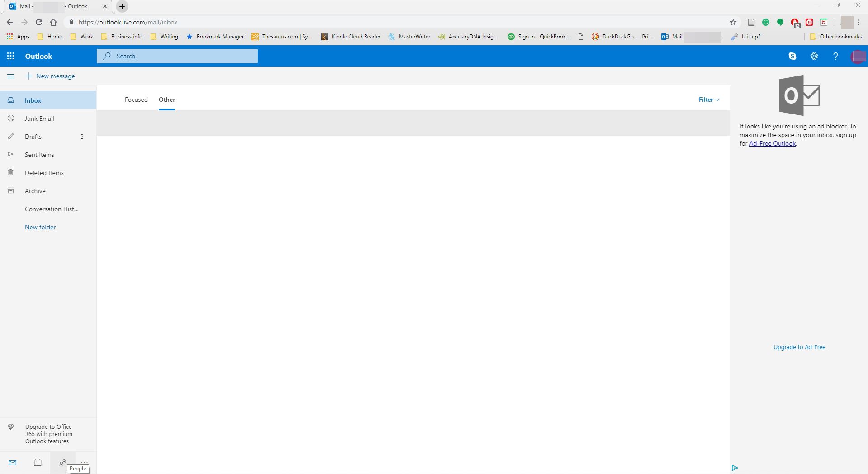Open the Help question mark
The image size is (868, 474).
pos(835,56)
